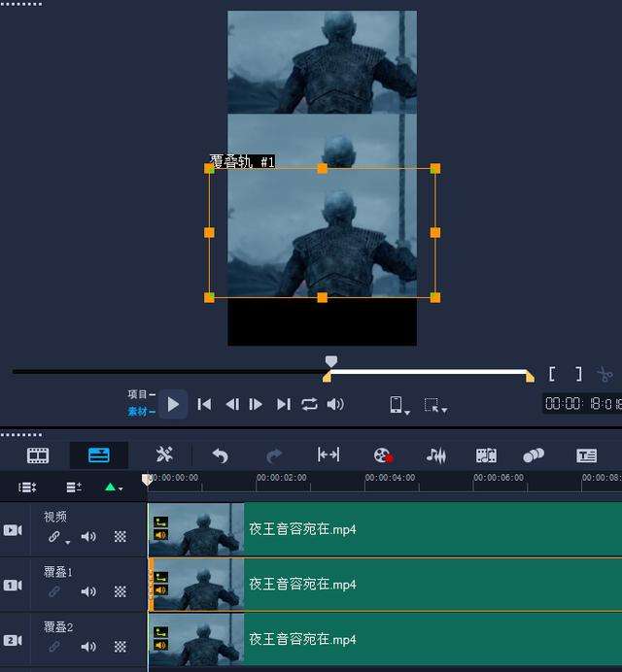Click the preview timecode field

tap(582, 404)
